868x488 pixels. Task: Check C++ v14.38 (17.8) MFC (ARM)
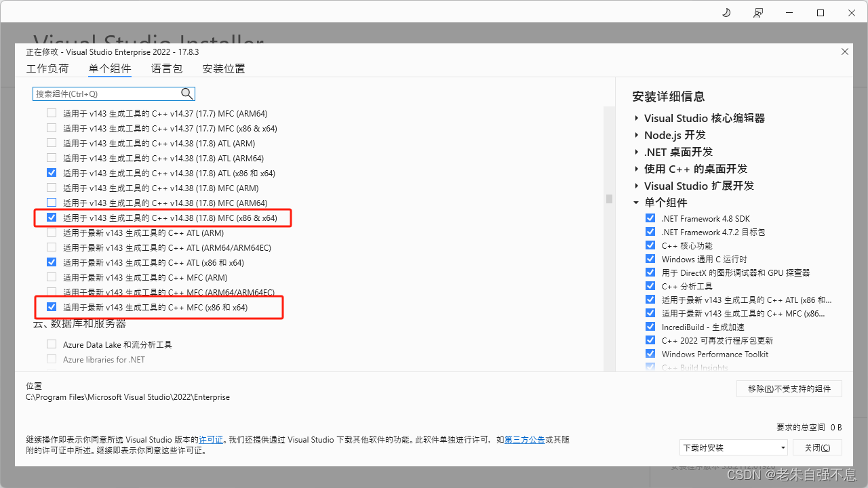click(52, 188)
